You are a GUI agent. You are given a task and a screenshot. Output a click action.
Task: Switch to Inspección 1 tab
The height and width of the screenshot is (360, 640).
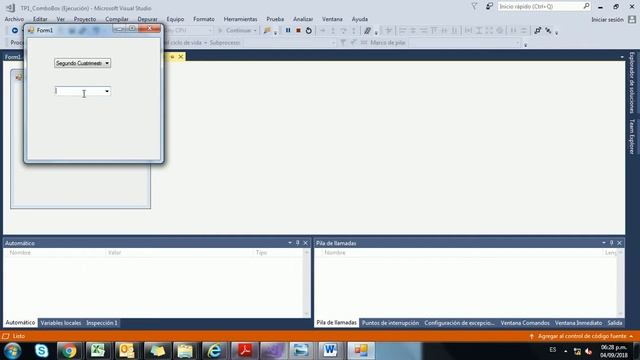102,323
